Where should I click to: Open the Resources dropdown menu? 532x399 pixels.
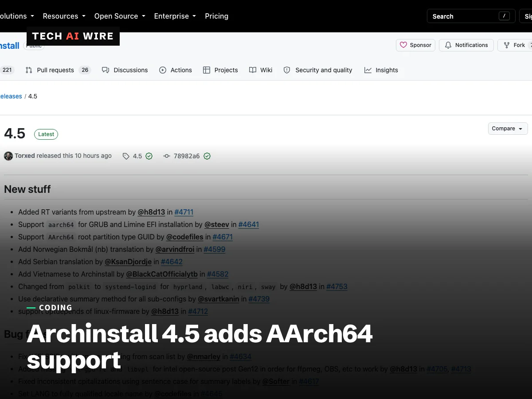click(64, 16)
